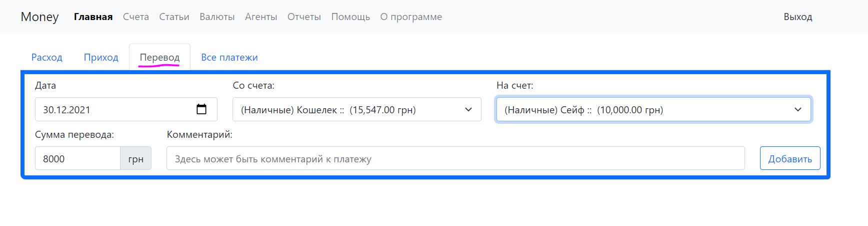868x226 pixels.
Task: Open the О программе page
Action: pyautogui.click(x=411, y=17)
